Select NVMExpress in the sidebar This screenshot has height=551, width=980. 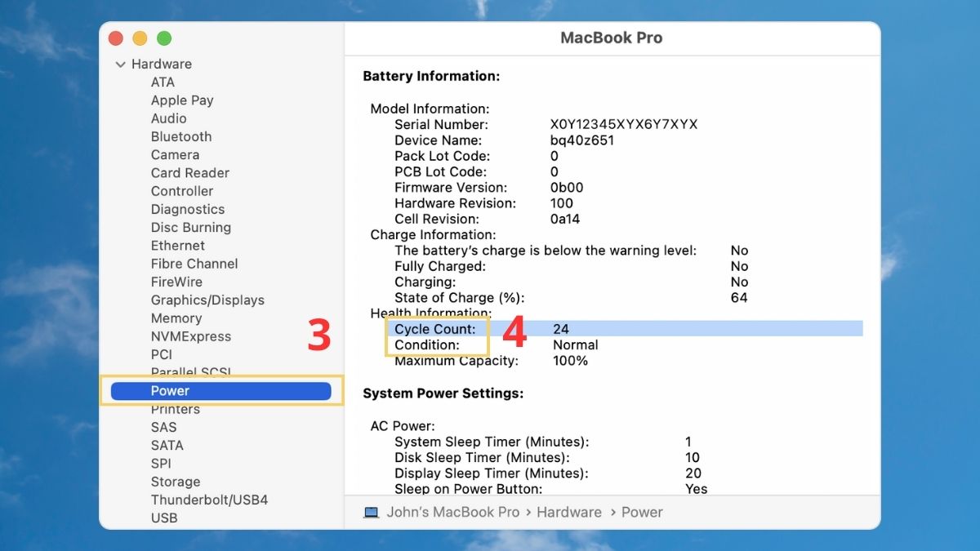click(x=190, y=335)
